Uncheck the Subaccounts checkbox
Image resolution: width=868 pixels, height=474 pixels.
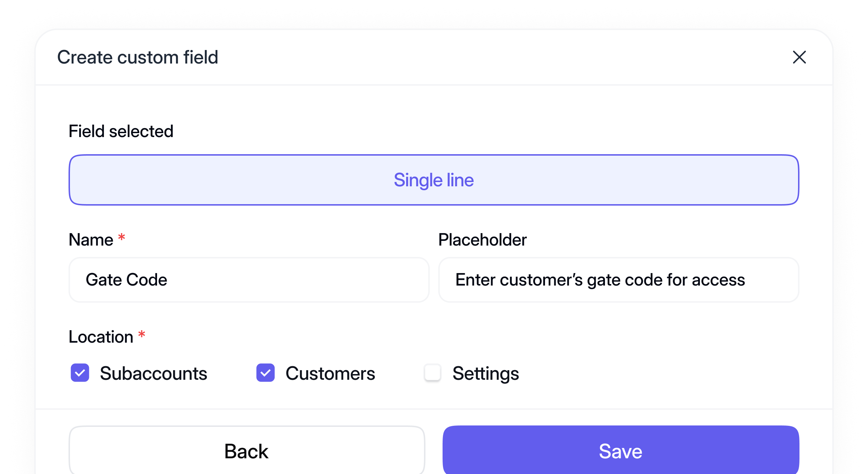click(80, 373)
